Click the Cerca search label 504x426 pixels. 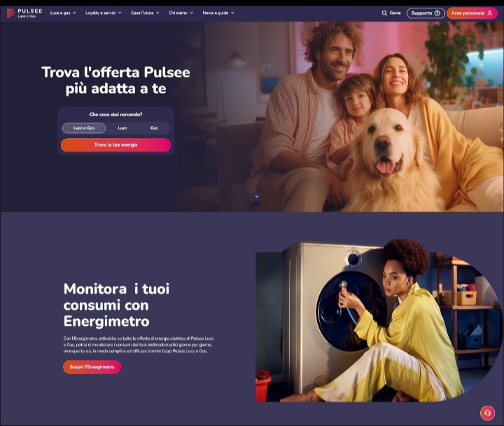tap(395, 13)
